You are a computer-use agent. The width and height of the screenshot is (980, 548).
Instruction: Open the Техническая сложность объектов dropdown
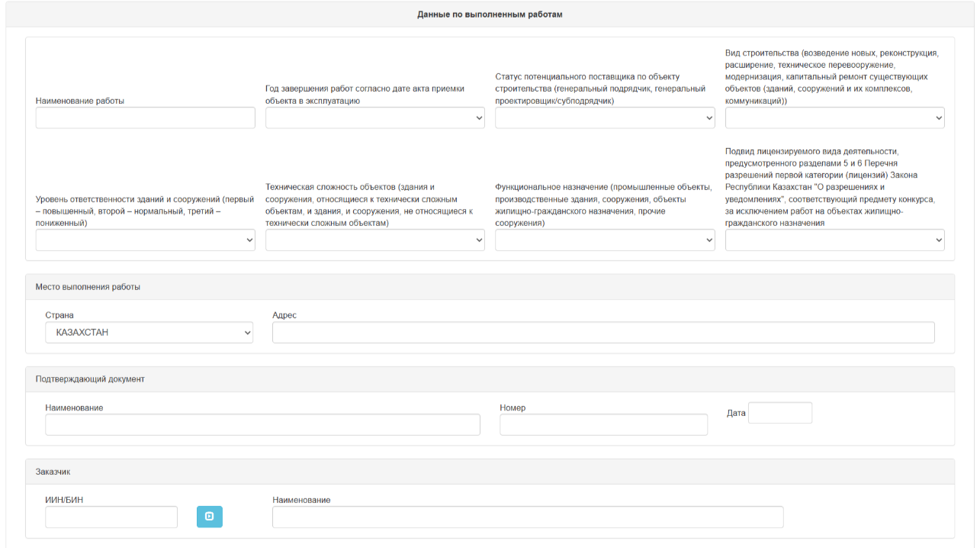374,240
